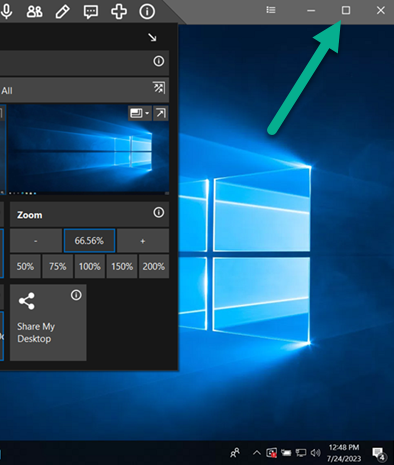The height and width of the screenshot is (465, 394).
Task: Click the speaker volume tray icon
Action: [315, 453]
